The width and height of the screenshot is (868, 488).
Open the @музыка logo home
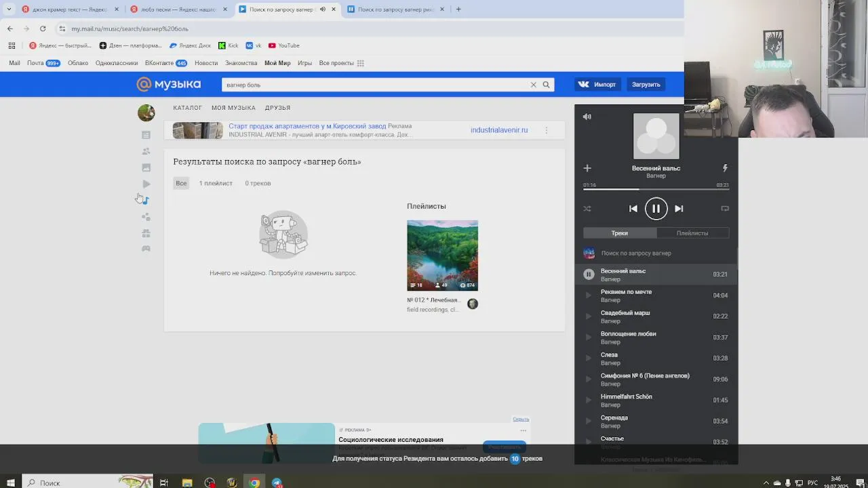pos(169,85)
